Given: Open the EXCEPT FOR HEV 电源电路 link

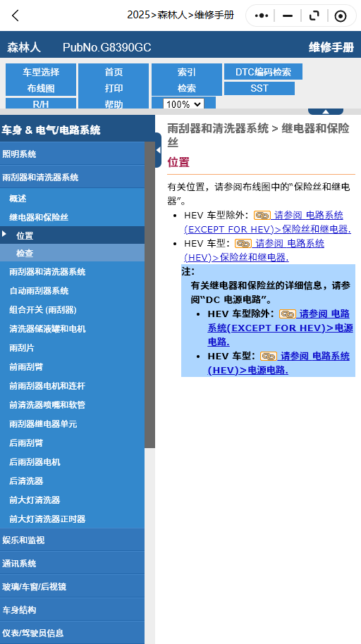Looking at the screenshot, I should 280,328.
